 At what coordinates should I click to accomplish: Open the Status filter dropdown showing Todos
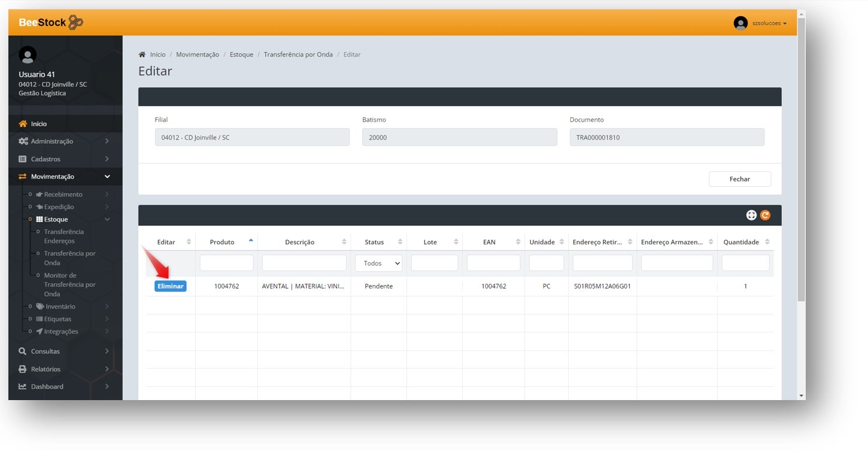[x=379, y=263]
